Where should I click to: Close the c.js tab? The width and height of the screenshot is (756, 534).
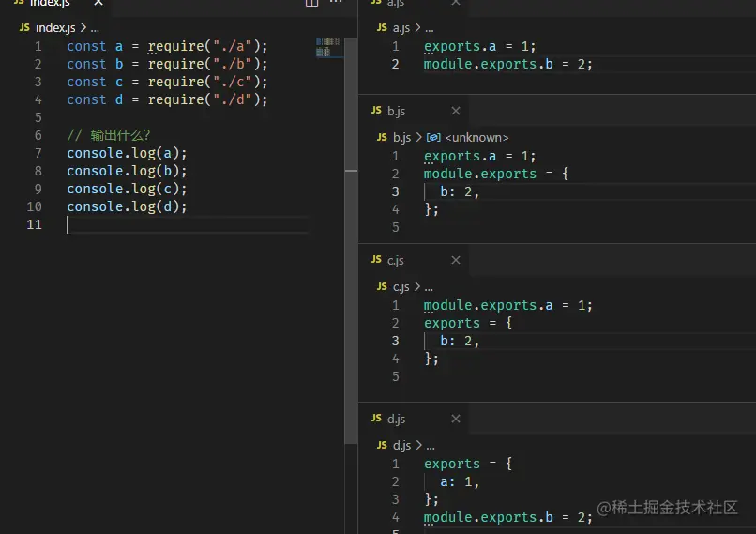pos(456,260)
